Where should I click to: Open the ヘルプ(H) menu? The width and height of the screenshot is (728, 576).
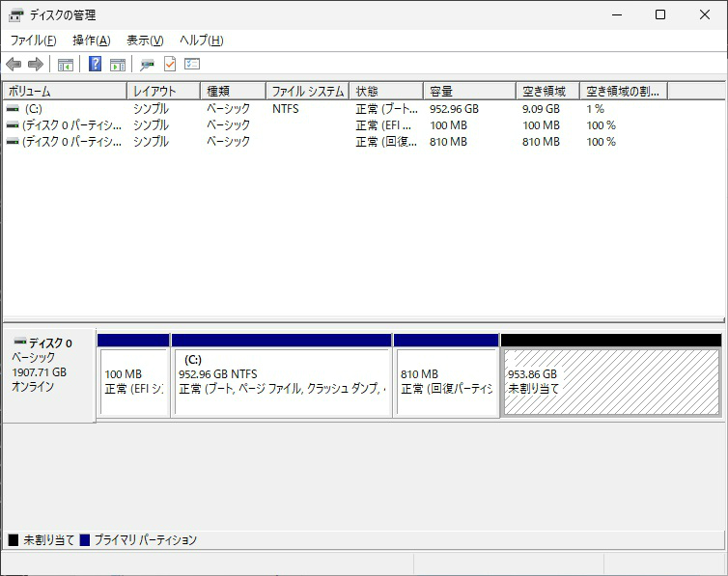click(201, 41)
